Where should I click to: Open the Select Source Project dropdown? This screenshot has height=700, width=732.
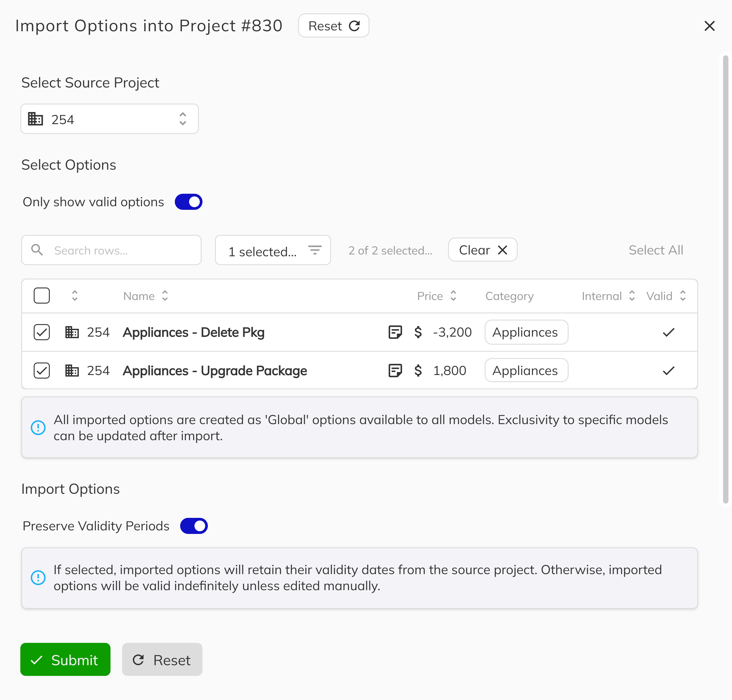coord(109,119)
